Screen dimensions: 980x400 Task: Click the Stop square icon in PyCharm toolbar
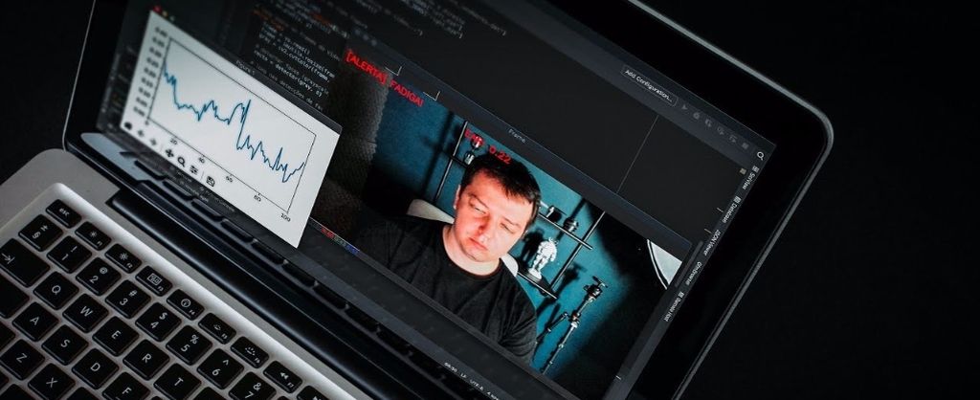click(744, 144)
